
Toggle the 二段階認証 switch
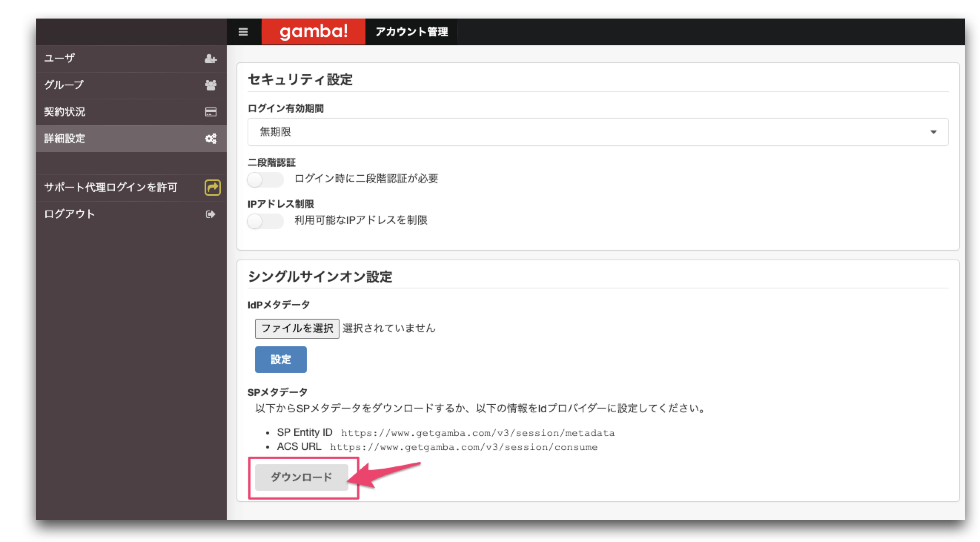[265, 179]
